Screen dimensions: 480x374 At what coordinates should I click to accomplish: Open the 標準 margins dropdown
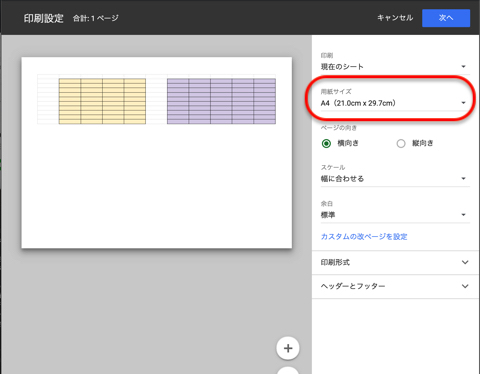(395, 215)
